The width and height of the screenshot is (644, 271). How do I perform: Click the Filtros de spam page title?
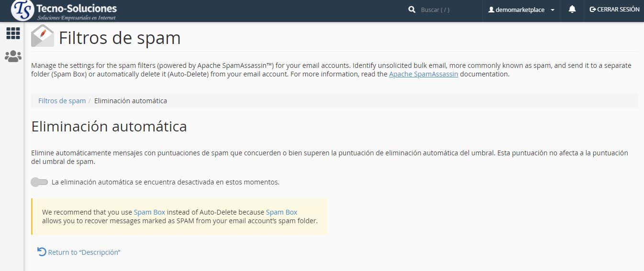click(x=120, y=38)
